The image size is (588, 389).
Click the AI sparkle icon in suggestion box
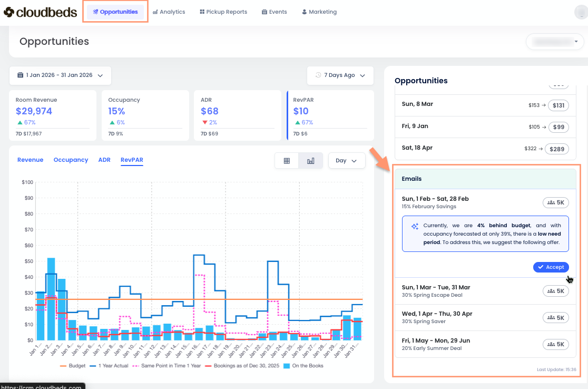(415, 226)
